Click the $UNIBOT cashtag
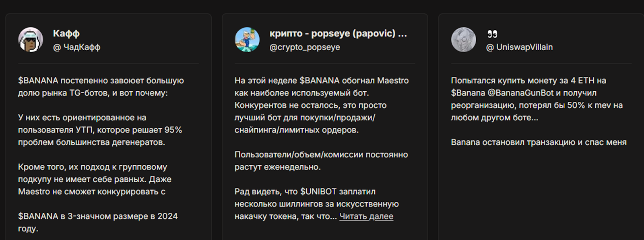644x240 pixels. click(319, 192)
